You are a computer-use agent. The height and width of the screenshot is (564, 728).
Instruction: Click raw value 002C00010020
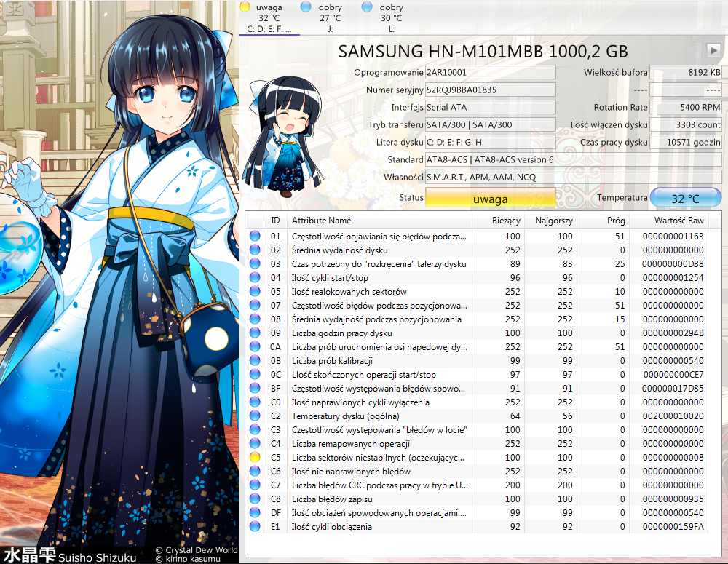(673, 416)
